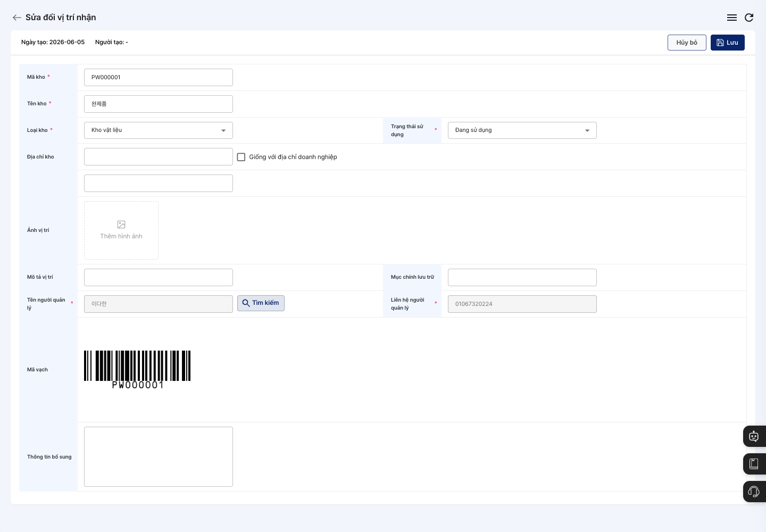Open the hamburger menu icon
The image size is (766, 532).
tap(732, 18)
